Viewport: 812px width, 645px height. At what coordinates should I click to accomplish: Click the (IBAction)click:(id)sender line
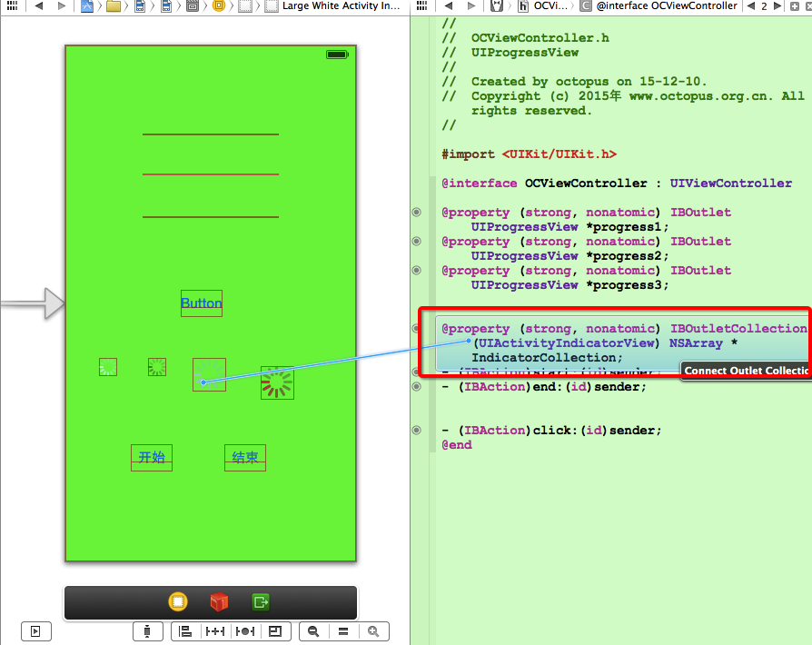[551, 430]
